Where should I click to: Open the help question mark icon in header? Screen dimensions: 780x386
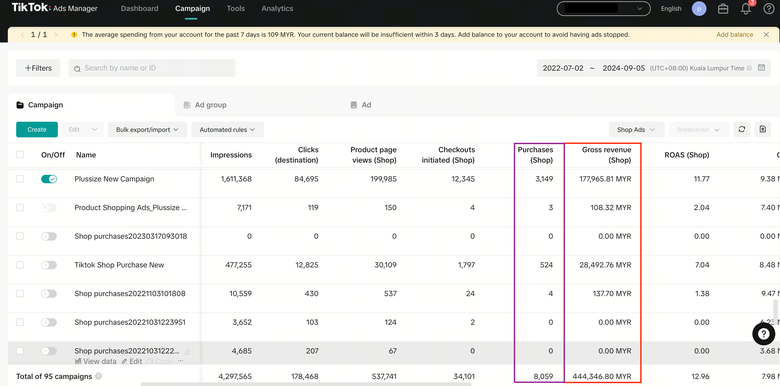(769, 9)
